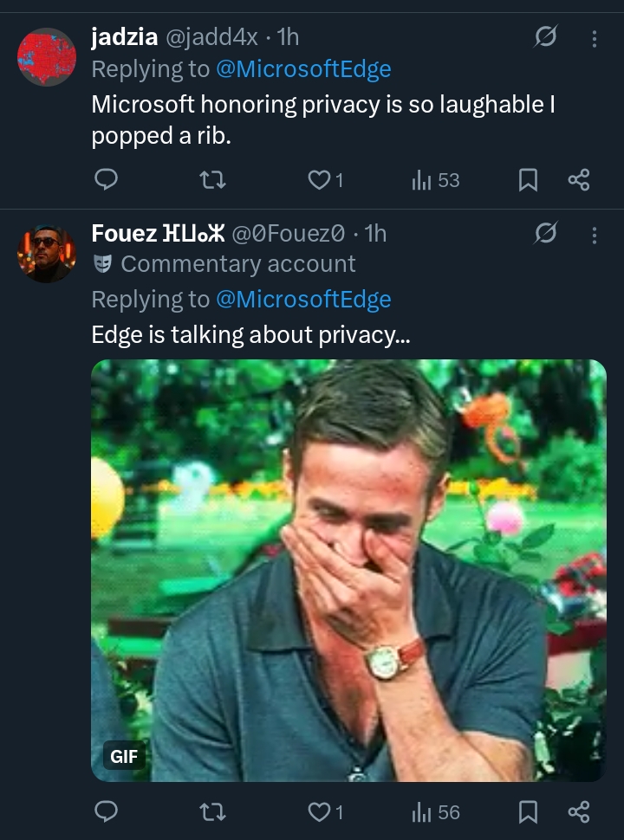Open the Ryan Gosling GIF attachment
This screenshot has height=840, width=624.
(x=347, y=569)
